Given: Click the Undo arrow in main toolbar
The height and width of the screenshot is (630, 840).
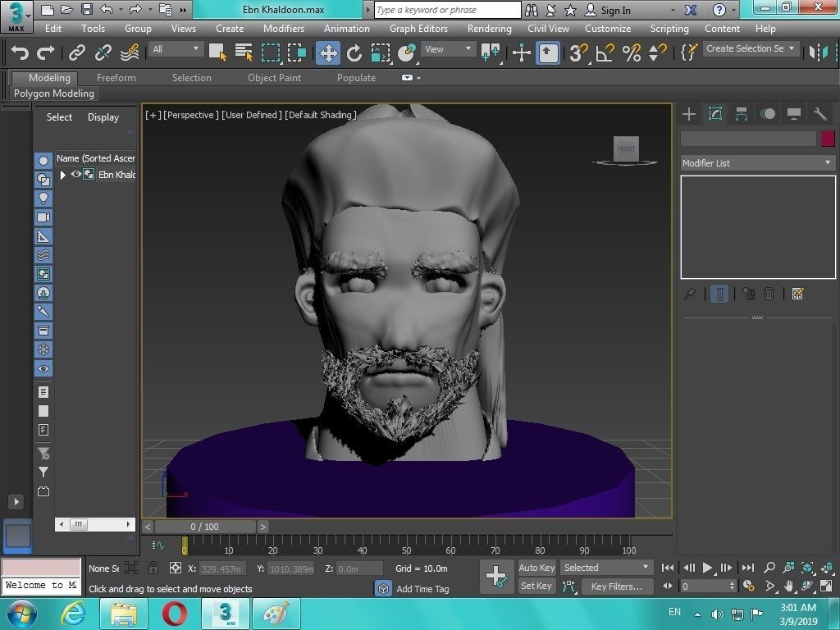Looking at the screenshot, I should [20, 52].
